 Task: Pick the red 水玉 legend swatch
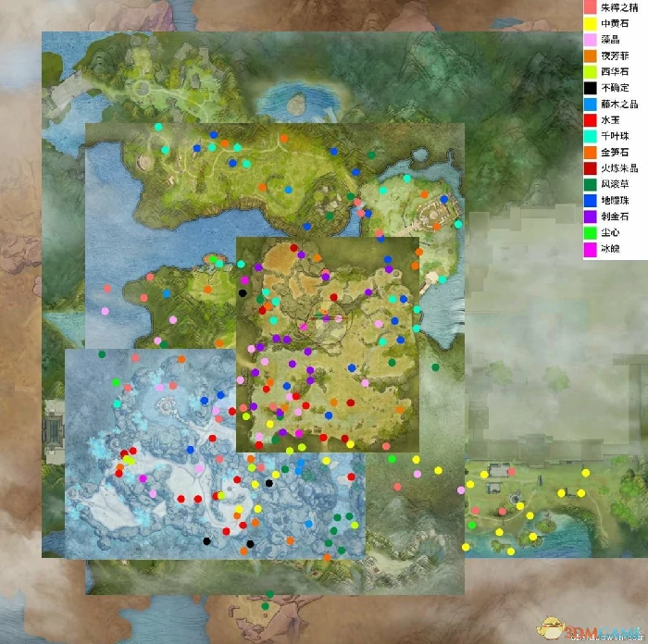pyautogui.click(x=590, y=121)
